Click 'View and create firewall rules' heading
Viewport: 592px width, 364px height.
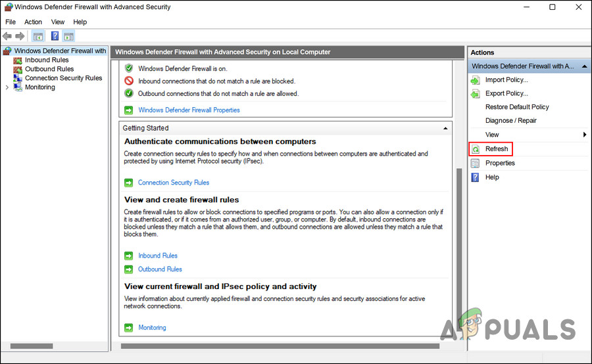(182, 200)
